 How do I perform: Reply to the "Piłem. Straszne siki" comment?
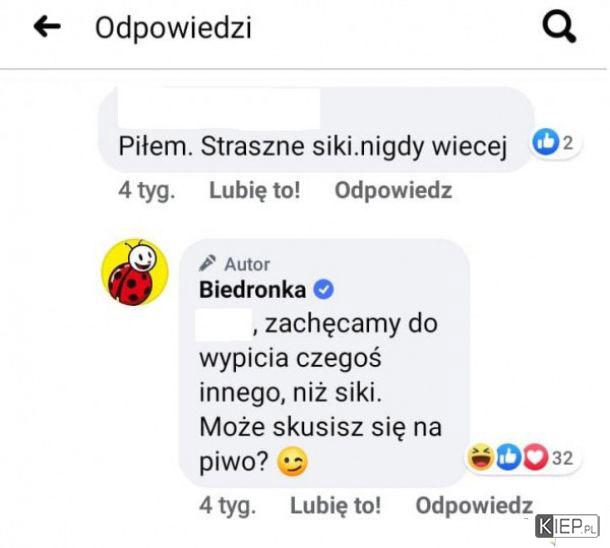[393, 191]
